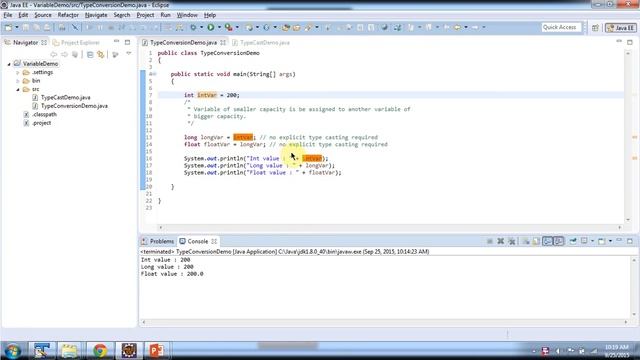The height and width of the screenshot is (360, 640).
Task: Click Remove All Terminated Launches icon
Action: 512,241
